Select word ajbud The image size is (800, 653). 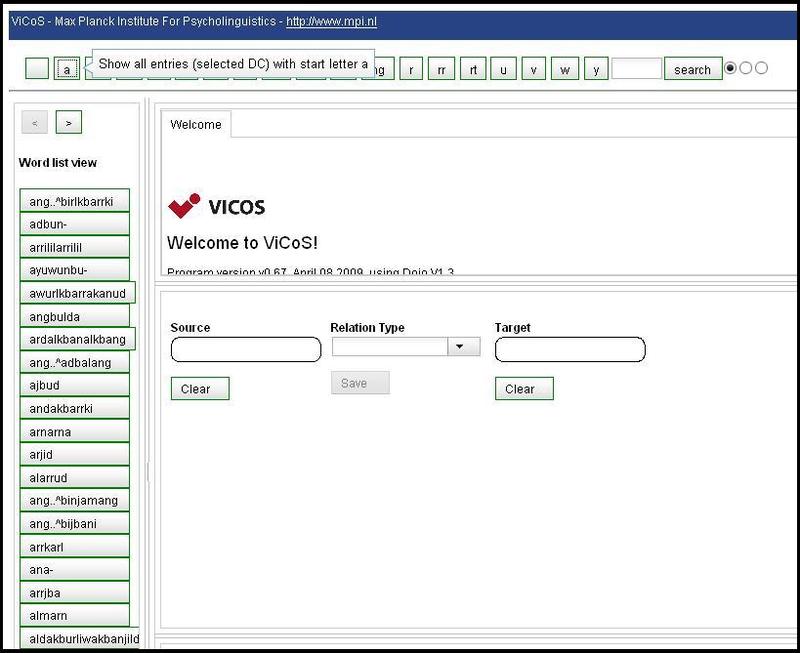pyautogui.click(x=74, y=385)
